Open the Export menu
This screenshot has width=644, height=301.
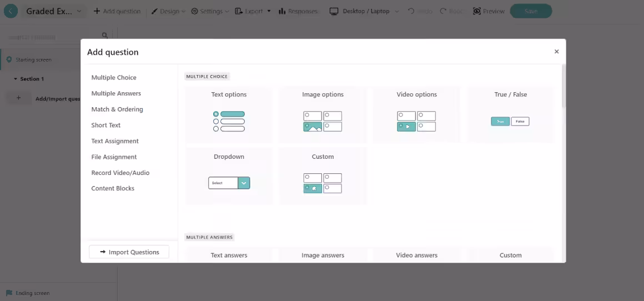point(253,11)
